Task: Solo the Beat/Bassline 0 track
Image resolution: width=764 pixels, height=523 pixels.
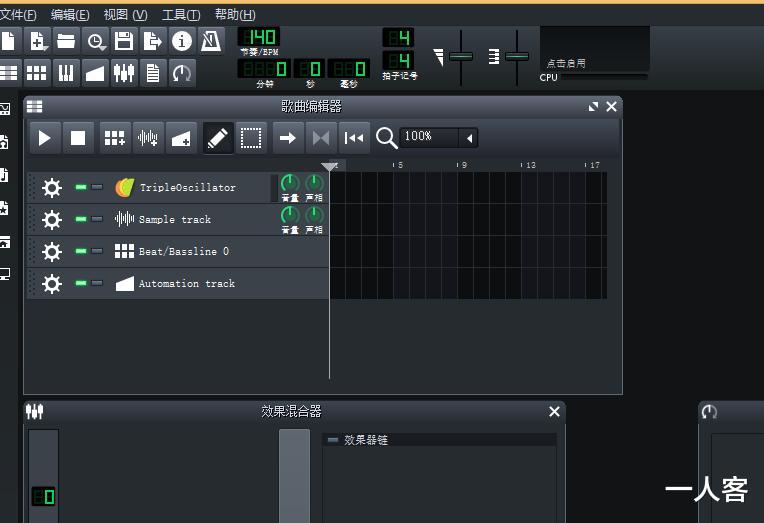Action: point(97,251)
